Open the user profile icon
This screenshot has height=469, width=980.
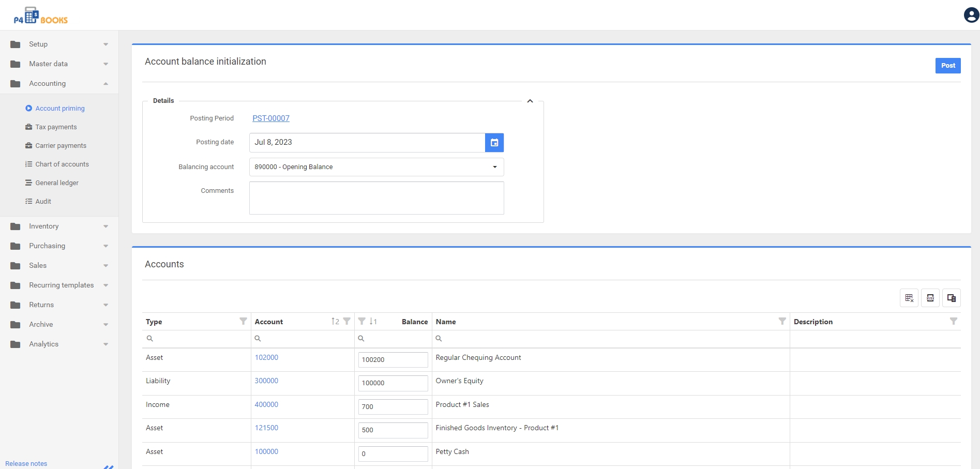pos(971,15)
